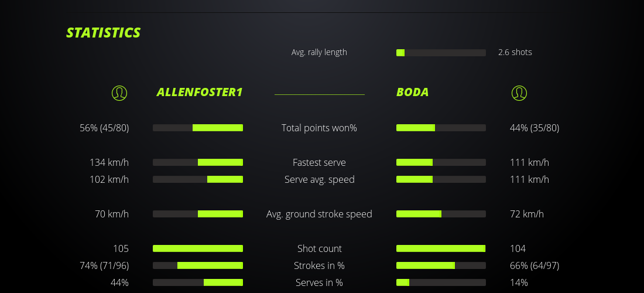644x293 pixels.
Task: Click the Avg. rally length progress bar
Action: point(441,53)
